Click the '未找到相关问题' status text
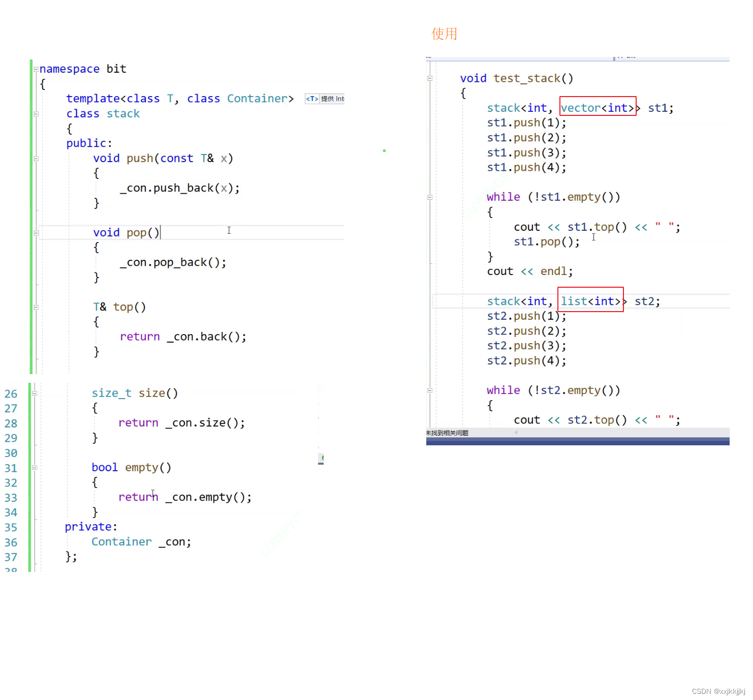This screenshot has width=753, height=700. pos(447,433)
